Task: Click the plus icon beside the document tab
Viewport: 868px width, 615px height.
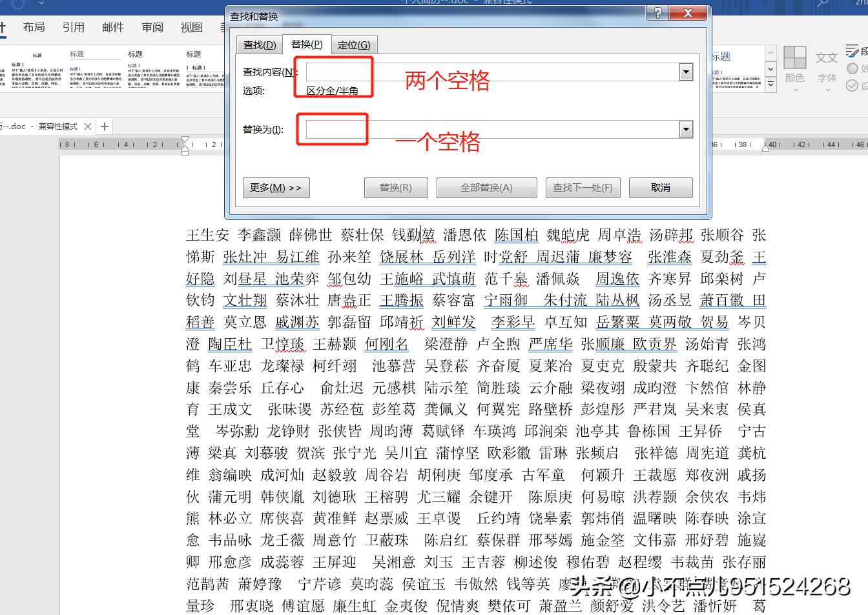Action: [x=104, y=126]
